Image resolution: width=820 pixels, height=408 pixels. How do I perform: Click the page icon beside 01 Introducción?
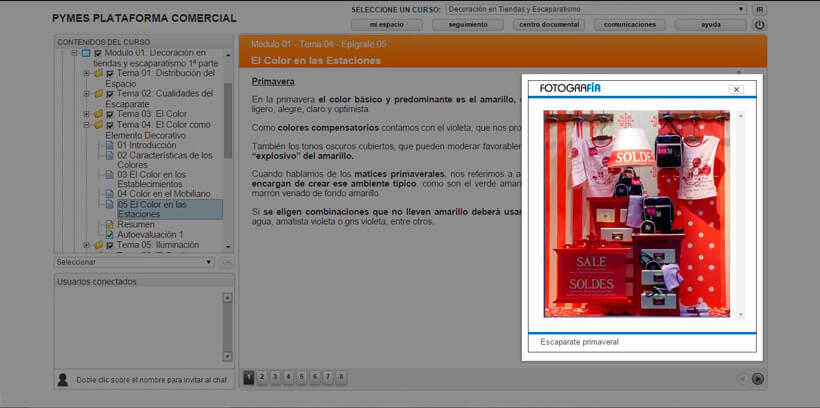(109, 145)
